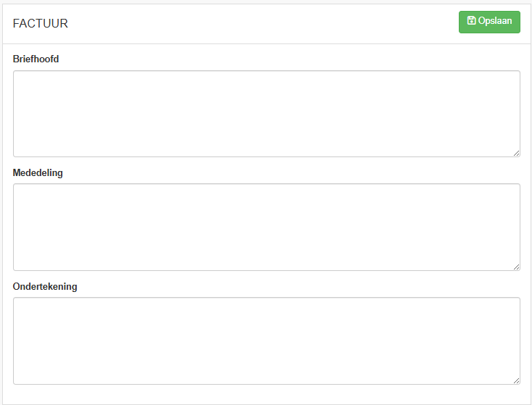Click the Briefhoofd textarea resize handle
This screenshot has width=532, height=405.
coord(516,154)
